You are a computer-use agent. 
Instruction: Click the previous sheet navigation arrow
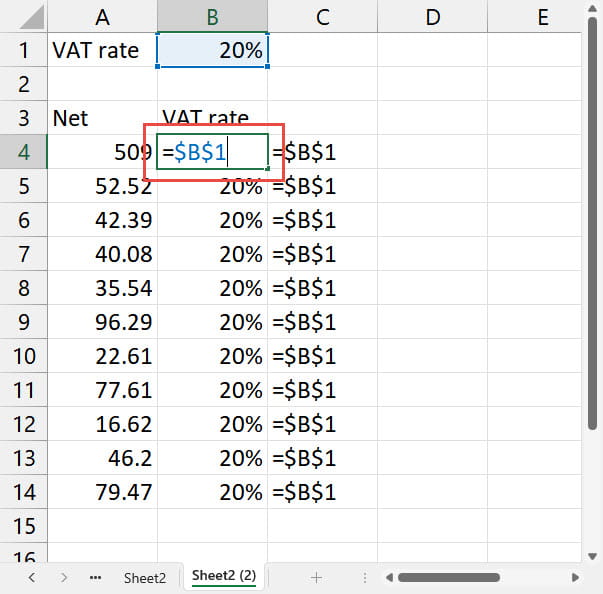[x=31, y=577]
